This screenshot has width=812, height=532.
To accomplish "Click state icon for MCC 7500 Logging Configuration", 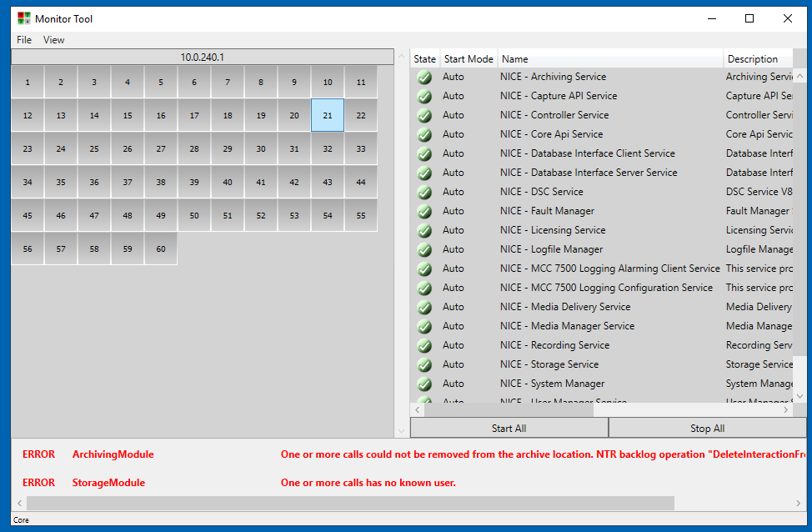I will pyautogui.click(x=424, y=288).
